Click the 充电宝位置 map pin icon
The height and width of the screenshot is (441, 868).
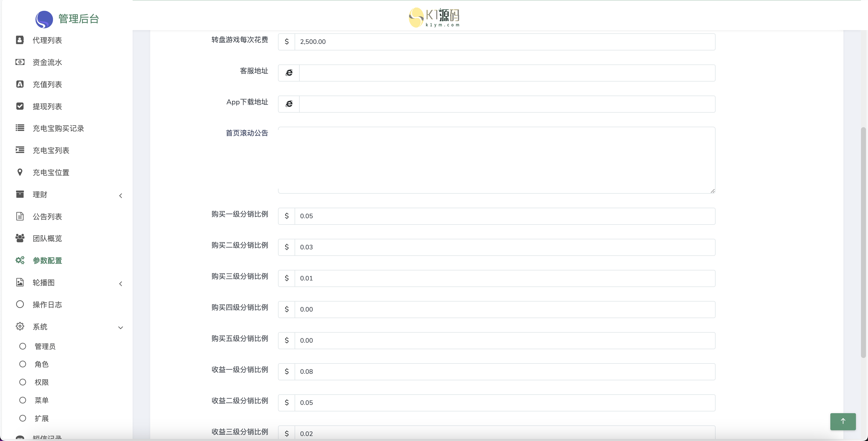tap(20, 172)
